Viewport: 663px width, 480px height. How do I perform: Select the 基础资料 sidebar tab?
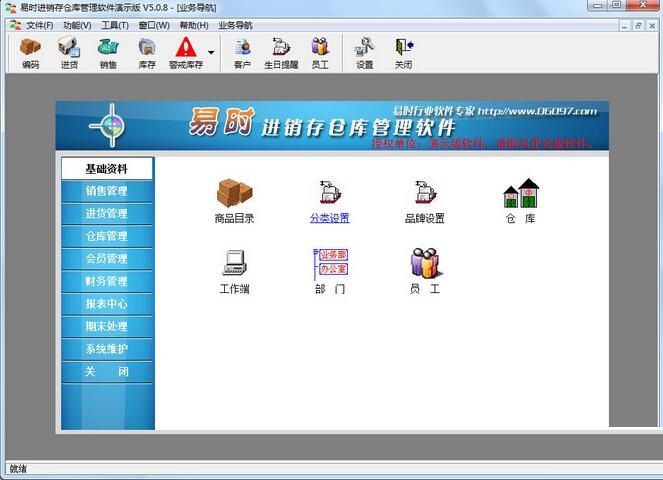click(x=107, y=169)
